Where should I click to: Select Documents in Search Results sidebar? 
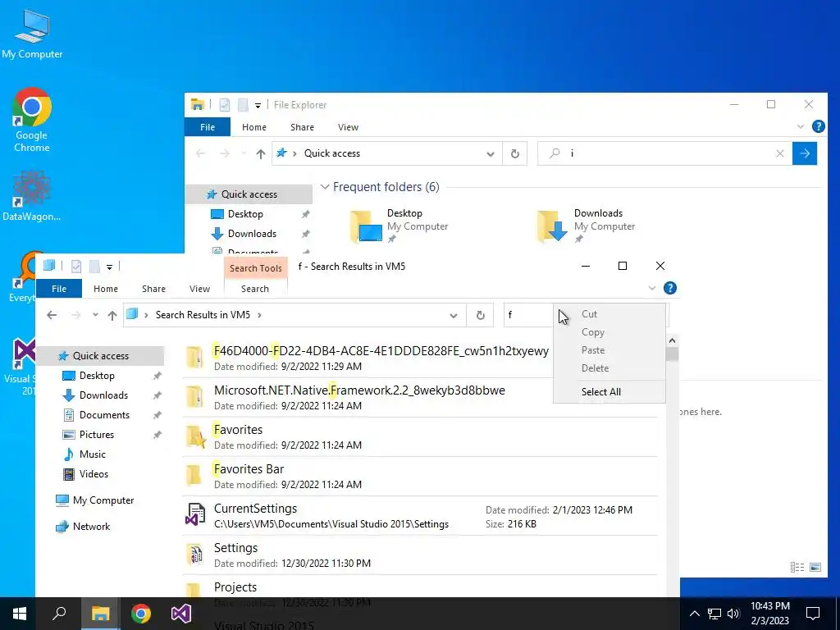pos(104,414)
